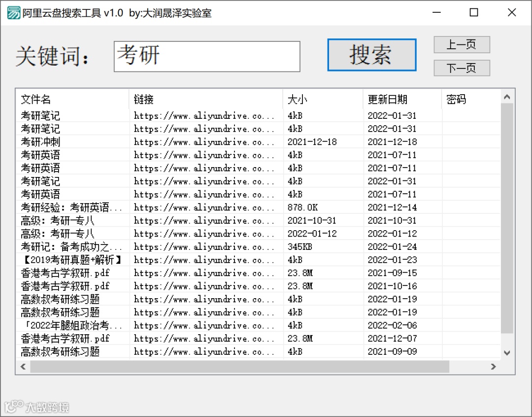Click the 密码 column header
The height and width of the screenshot is (417, 532).
[x=471, y=99]
